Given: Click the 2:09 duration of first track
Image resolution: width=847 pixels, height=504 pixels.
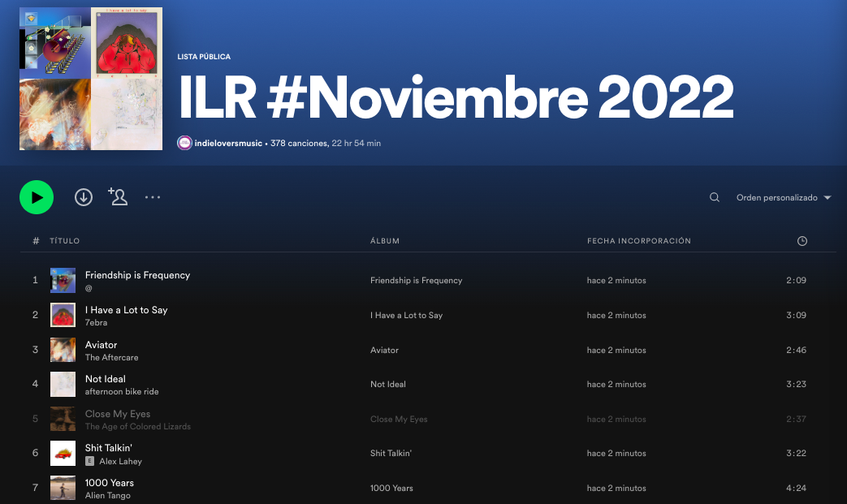Looking at the screenshot, I should tap(796, 281).
